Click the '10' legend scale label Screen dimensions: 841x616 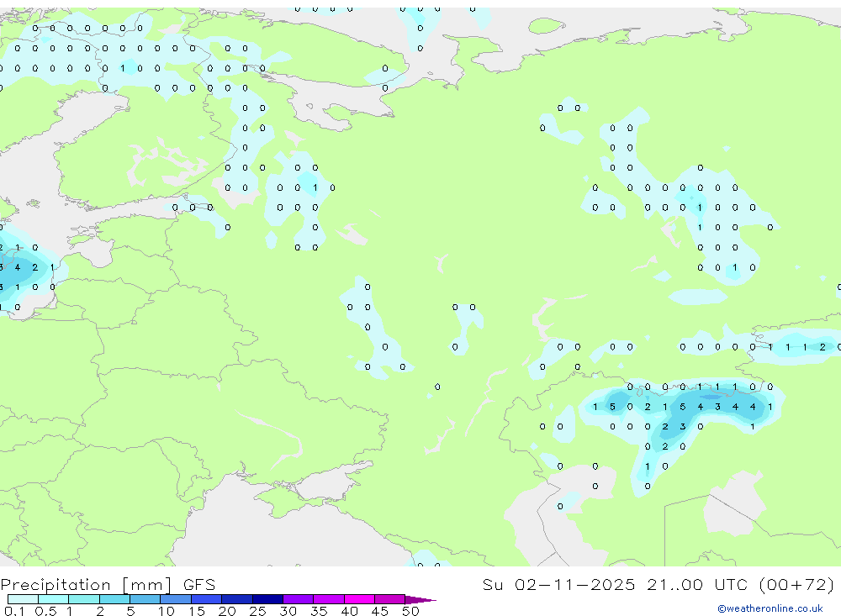[167, 611]
